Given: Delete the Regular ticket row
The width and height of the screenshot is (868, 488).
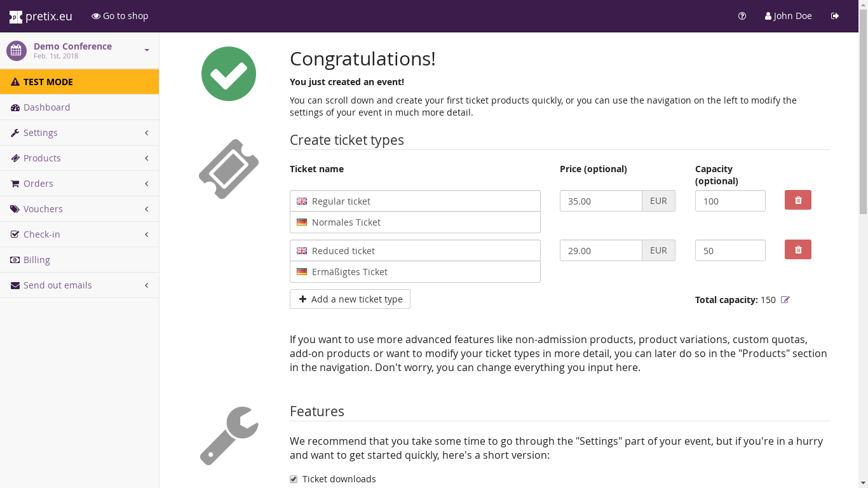Looking at the screenshot, I should (x=798, y=200).
